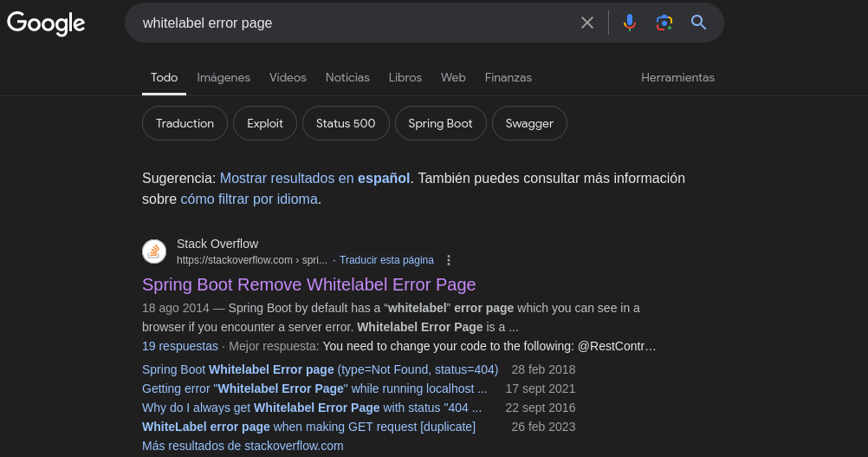
Task: Switch to the Imágenes tab
Action: 223,77
